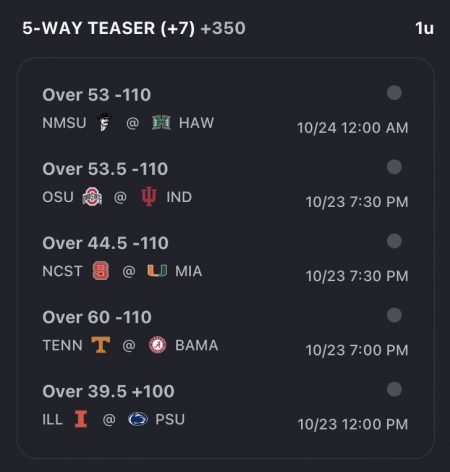Click the Ohio State team logo

tap(92, 197)
